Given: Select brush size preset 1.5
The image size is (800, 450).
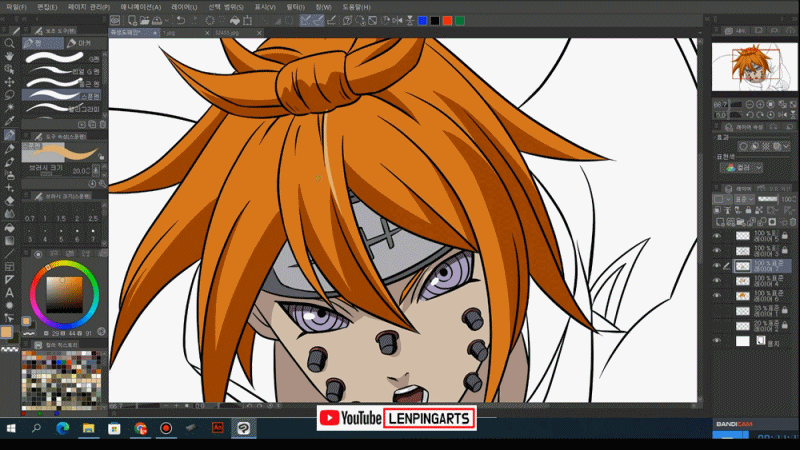Looking at the screenshot, I should [x=61, y=214].
